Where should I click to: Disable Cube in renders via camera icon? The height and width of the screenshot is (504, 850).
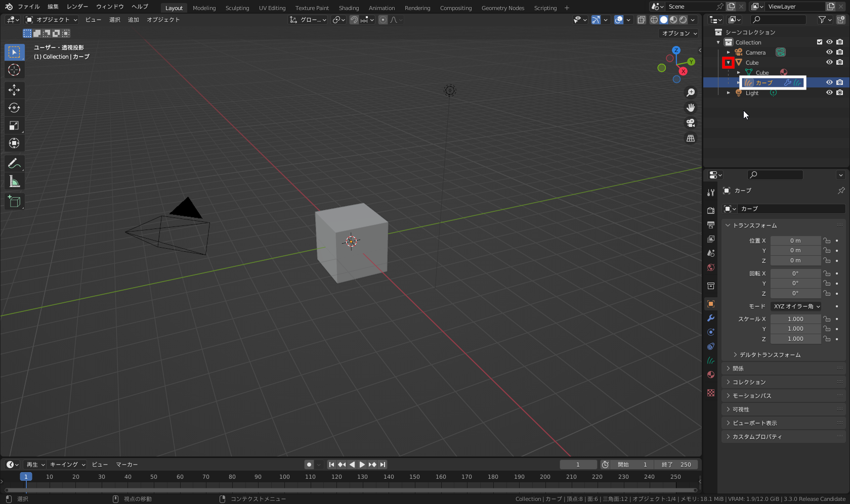pos(839,62)
